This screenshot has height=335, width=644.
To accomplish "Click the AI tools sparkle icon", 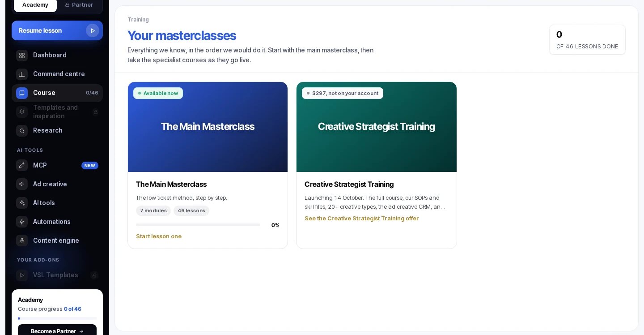I will (x=22, y=203).
